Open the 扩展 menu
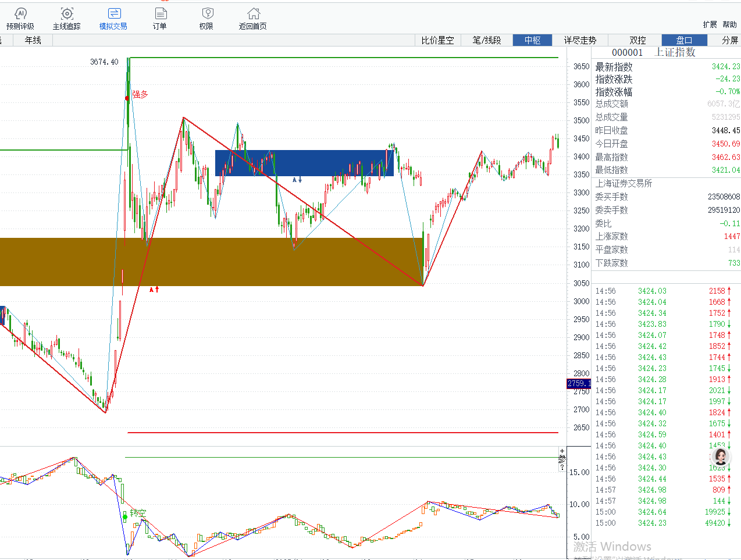This screenshot has height=560, width=741. (710, 24)
